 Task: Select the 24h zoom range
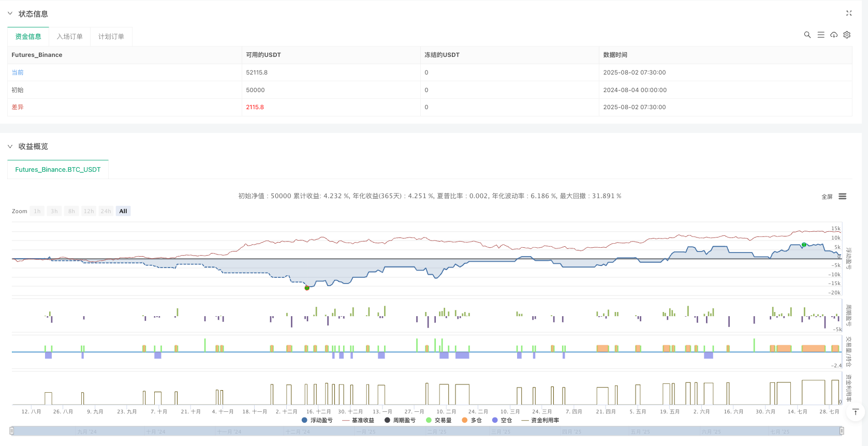[x=106, y=211]
